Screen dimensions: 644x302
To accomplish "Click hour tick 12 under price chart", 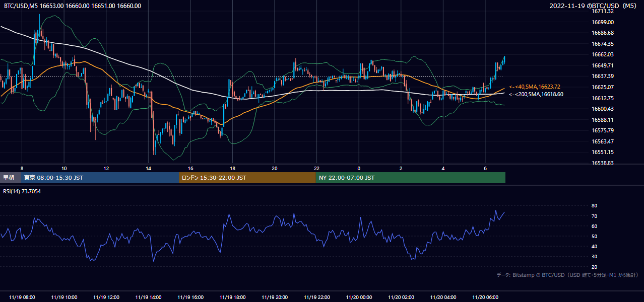I will pos(106,168).
